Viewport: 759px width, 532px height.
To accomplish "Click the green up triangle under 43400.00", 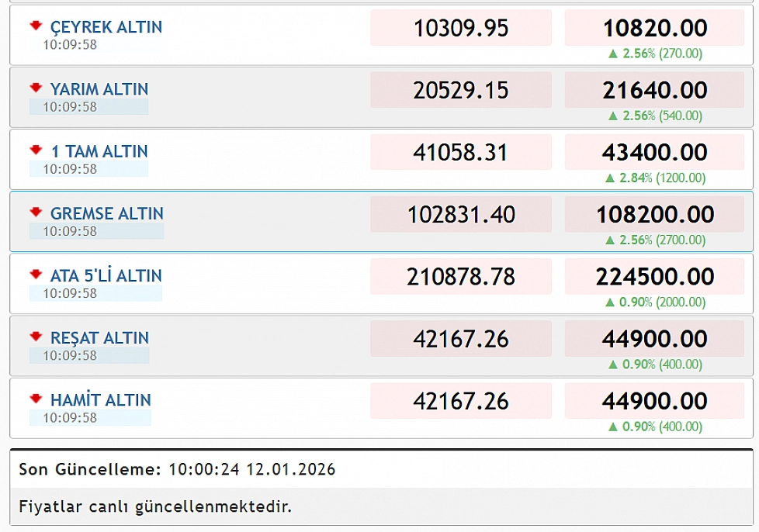I will click(x=610, y=178).
